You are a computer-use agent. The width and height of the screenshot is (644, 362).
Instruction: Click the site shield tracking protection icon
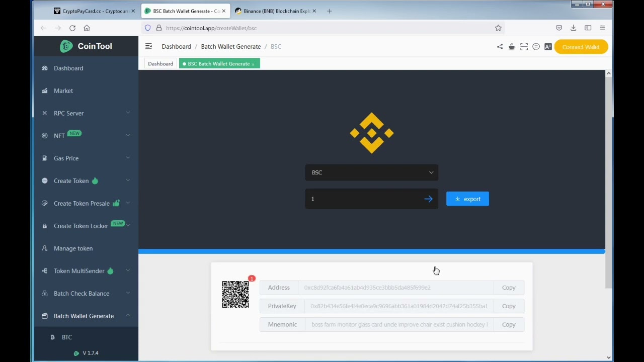click(147, 28)
